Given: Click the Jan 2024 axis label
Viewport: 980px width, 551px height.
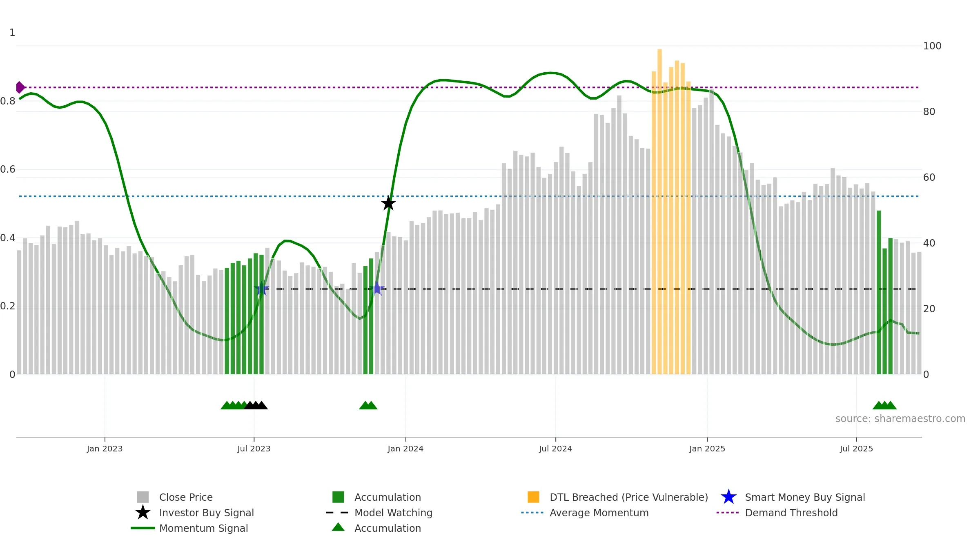Looking at the screenshot, I should 405,449.
